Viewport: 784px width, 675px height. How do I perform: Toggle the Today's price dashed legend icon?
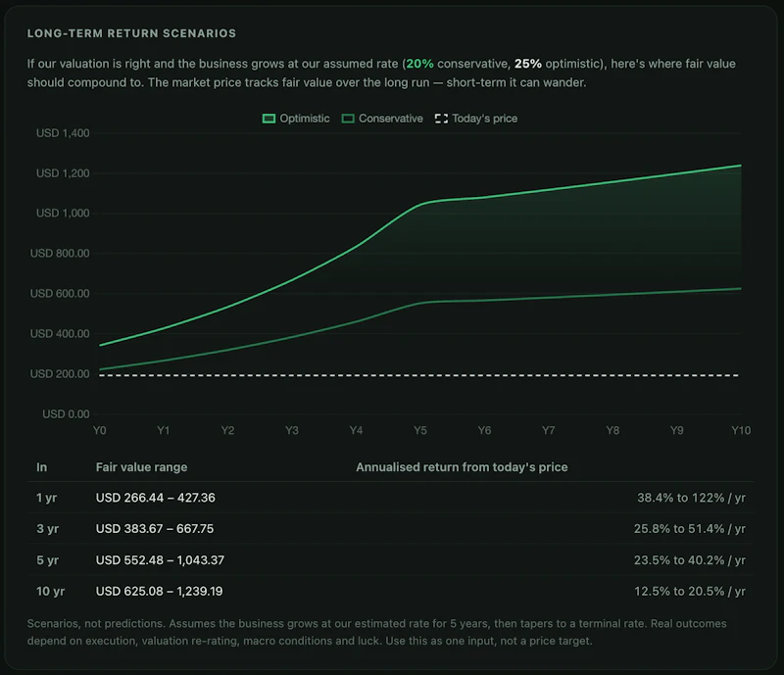point(441,119)
